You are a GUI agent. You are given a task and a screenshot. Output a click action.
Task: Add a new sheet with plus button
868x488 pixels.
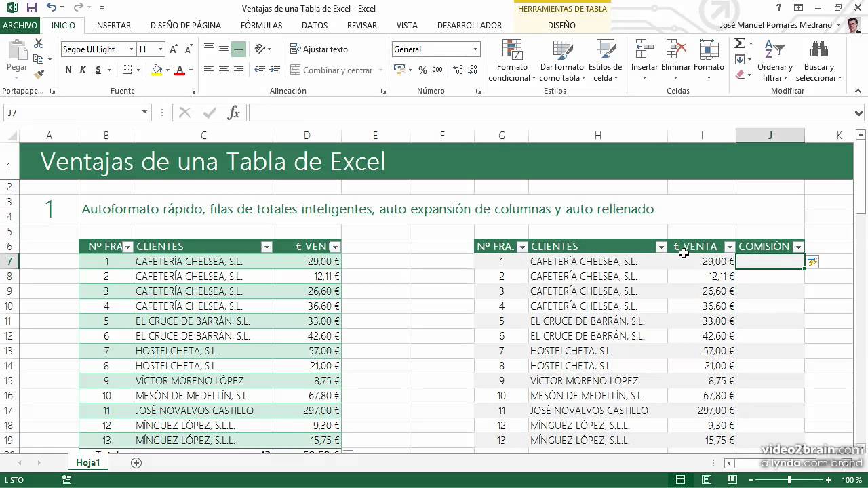[x=136, y=463]
